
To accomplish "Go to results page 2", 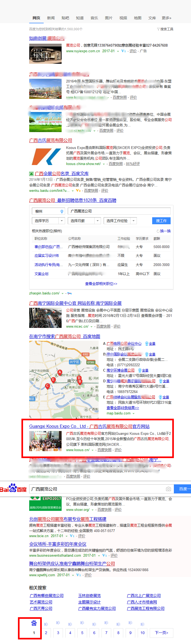I will coord(46,632).
